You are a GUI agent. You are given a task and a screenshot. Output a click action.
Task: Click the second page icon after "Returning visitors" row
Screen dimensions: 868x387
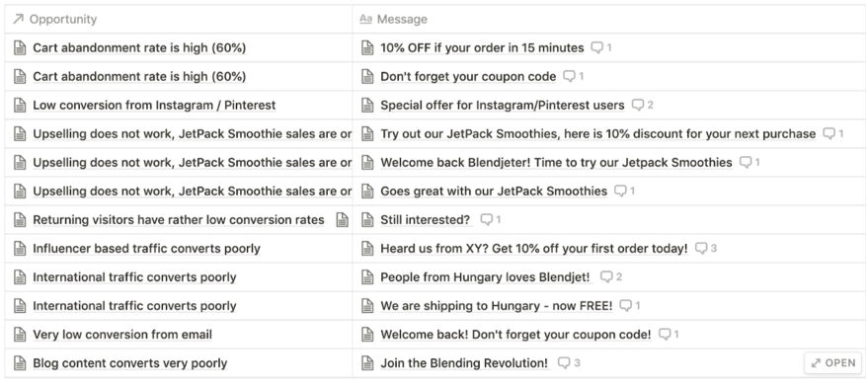pos(343,220)
